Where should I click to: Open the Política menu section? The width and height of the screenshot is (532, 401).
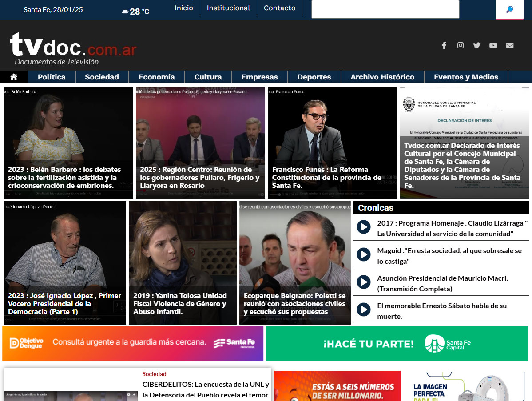point(52,77)
